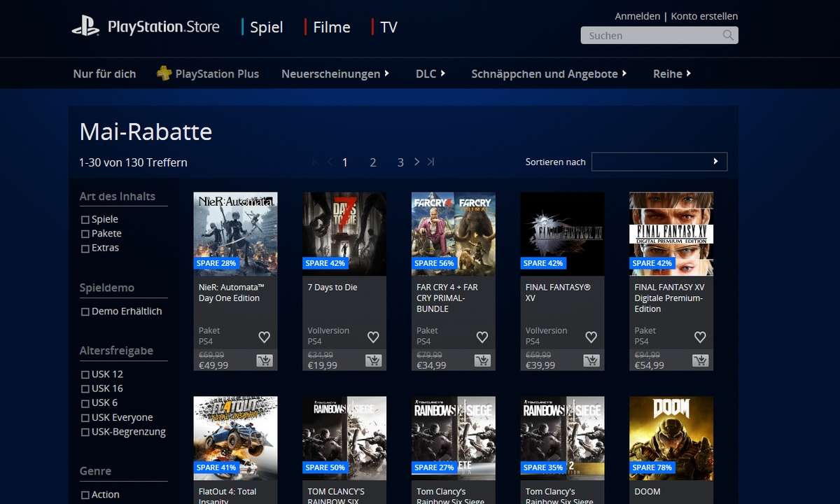Image resolution: width=840 pixels, height=504 pixels.
Task: Expand the Reihe menu
Action: [x=672, y=73]
